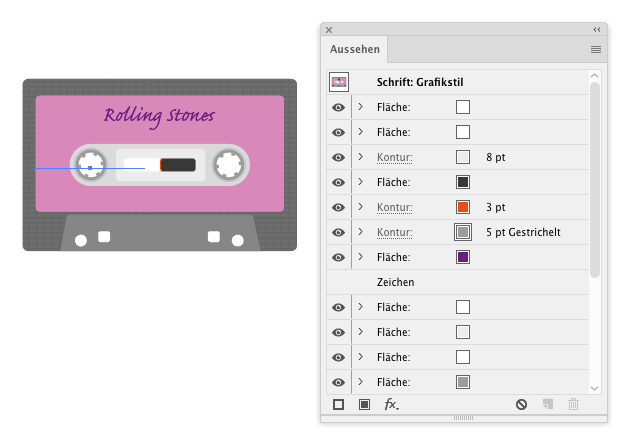The image size is (638, 446).
Task: Click the light gray swatch of 8 pt Kontur
Action: pos(463,157)
